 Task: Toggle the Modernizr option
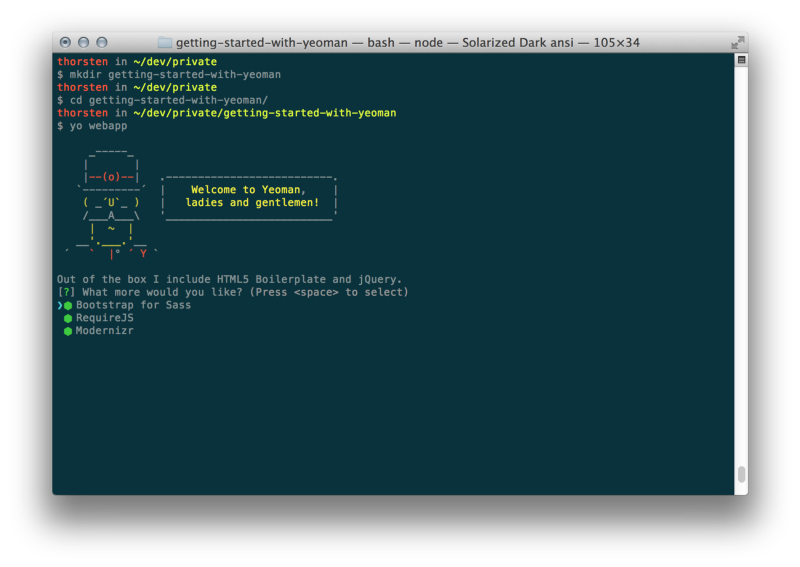pos(104,331)
